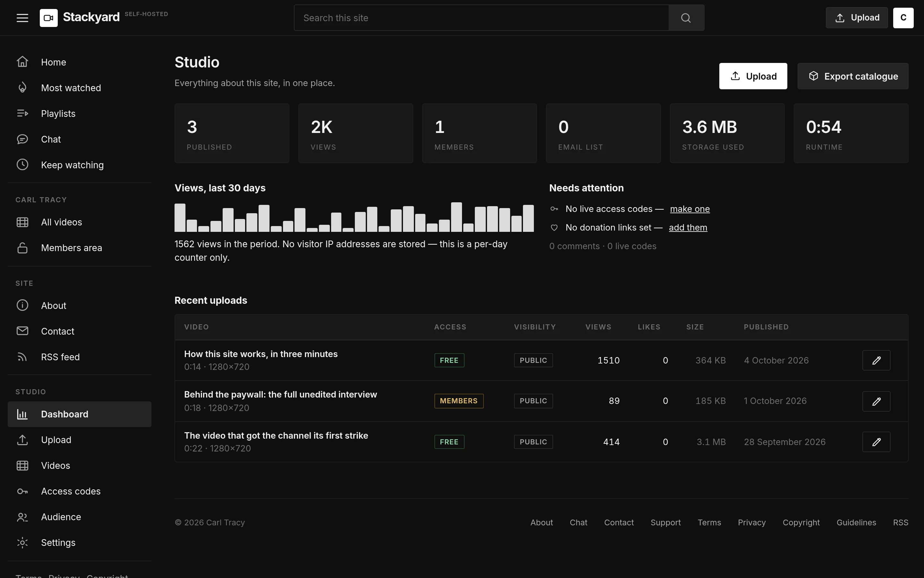
Task: Click the search magnifier button
Action: (686, 18)
